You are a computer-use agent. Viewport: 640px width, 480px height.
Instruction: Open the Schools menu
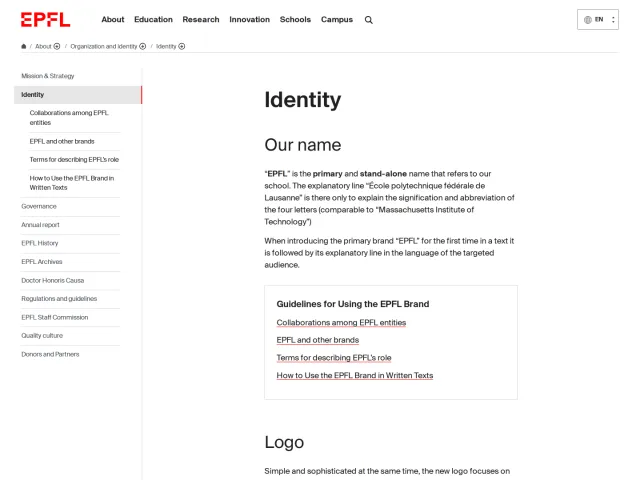295,20
